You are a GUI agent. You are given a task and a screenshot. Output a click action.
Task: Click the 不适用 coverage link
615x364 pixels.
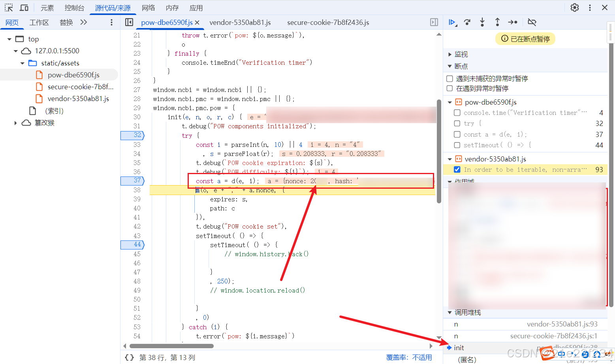(x=422, y=357)
